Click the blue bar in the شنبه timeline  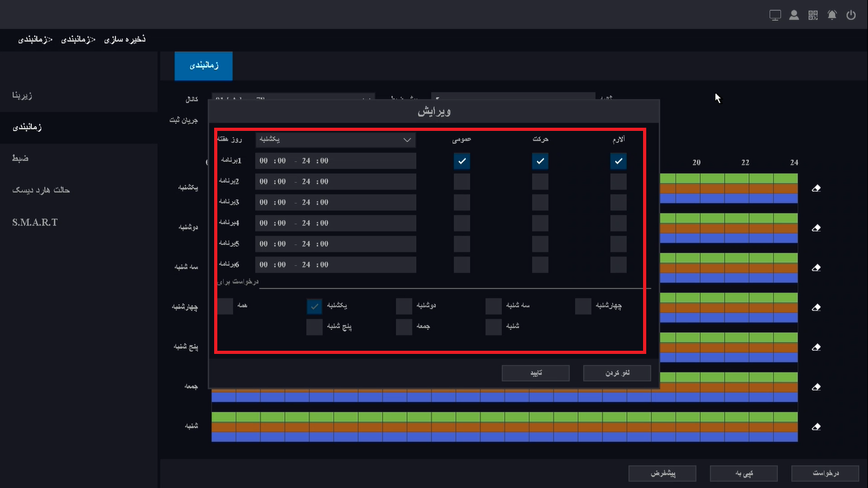point(504,437)
